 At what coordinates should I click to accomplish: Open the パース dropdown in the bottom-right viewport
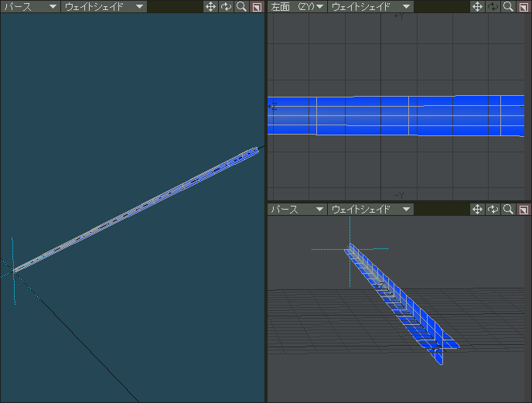click(297, 209)
